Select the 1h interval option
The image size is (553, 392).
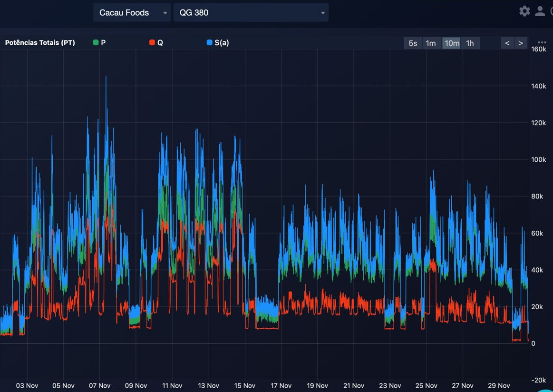pos(470,43)
